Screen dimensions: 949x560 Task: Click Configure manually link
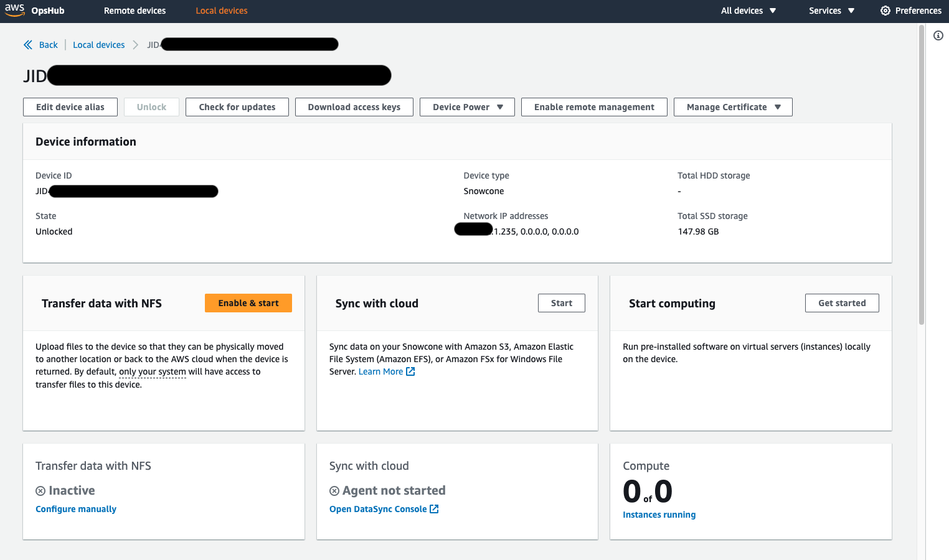(x=76, y=509)
